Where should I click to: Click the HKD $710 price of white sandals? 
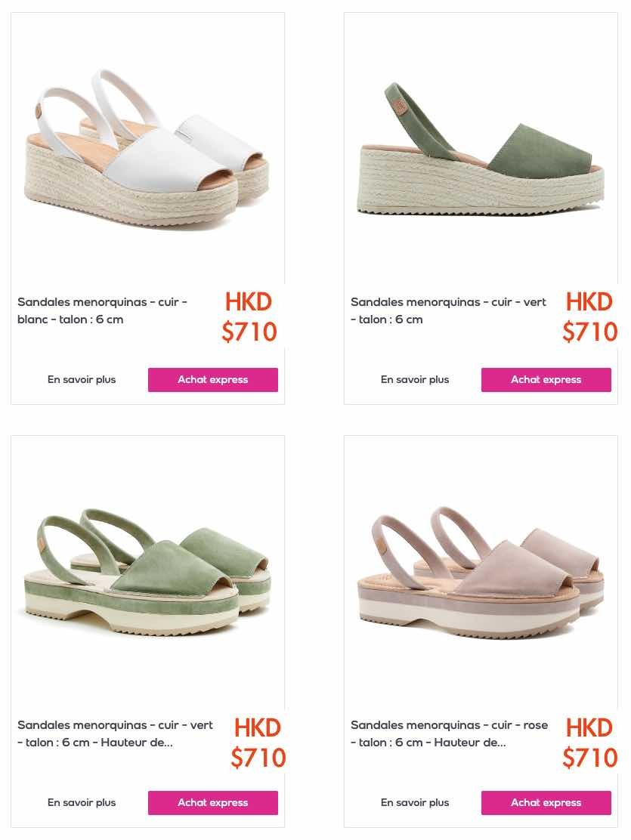(249, 317)
